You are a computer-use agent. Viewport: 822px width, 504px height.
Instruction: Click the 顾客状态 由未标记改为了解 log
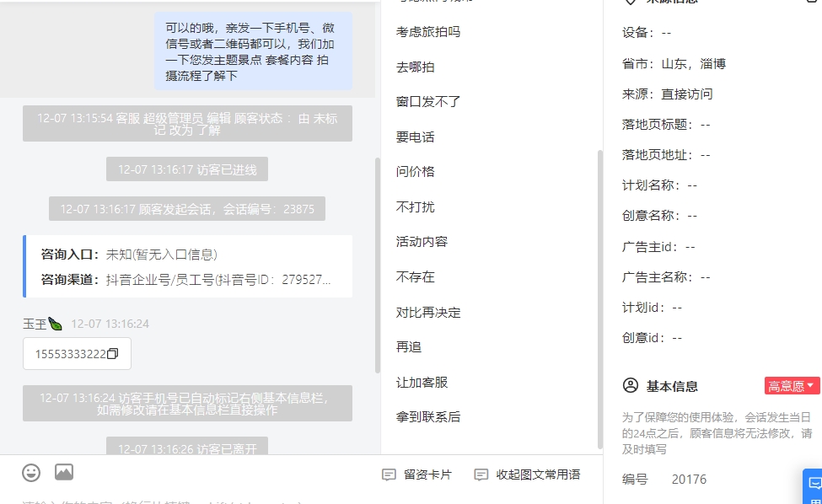187,124
